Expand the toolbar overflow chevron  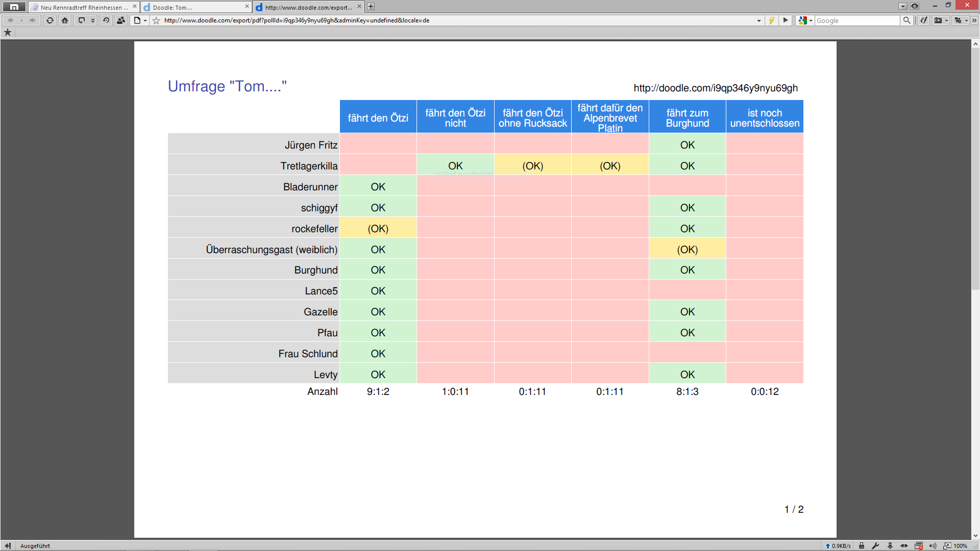click(x=974, y=20)
